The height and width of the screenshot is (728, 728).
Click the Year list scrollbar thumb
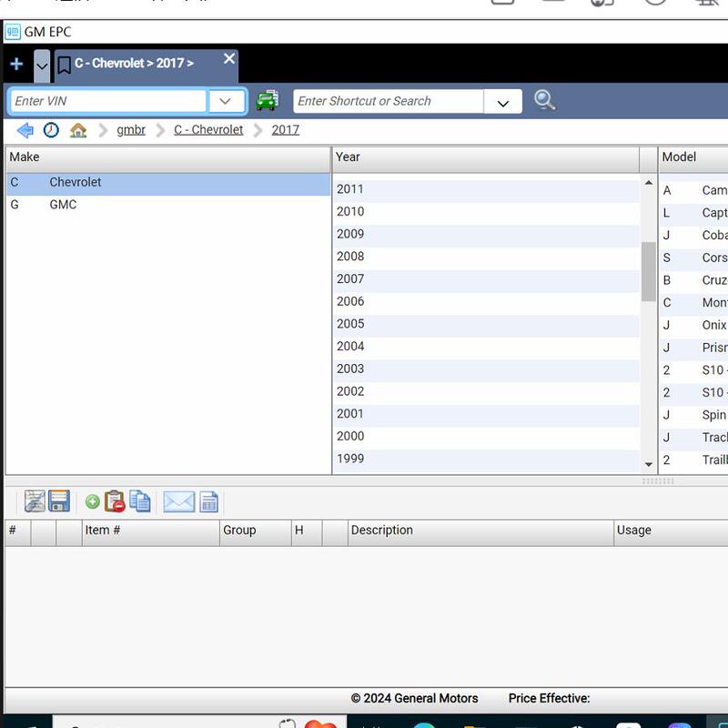pos(649,271)
